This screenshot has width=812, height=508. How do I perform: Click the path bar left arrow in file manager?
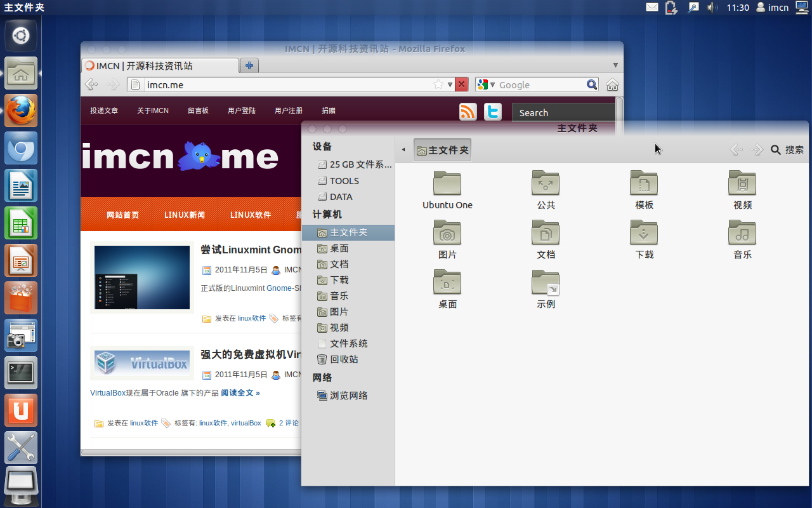click(x=403, y=150)
